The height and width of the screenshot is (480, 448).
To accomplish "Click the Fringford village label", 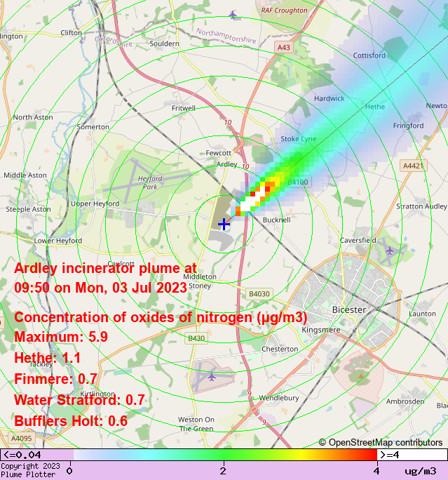I will (x=408, y=126).
